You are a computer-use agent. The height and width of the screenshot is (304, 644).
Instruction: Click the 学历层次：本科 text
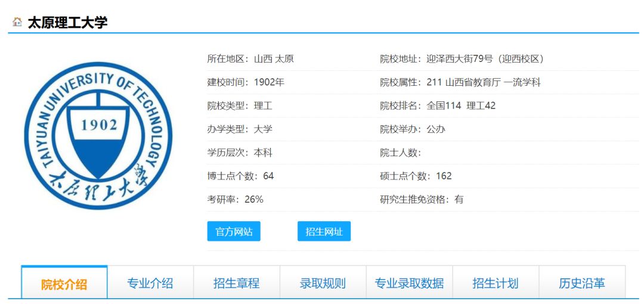point(240,153)
